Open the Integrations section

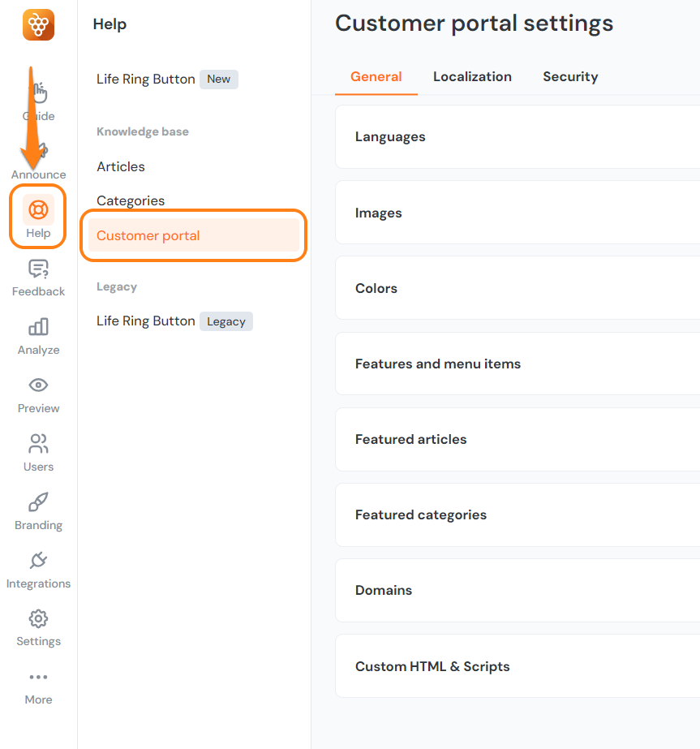(x=38, y=569)
